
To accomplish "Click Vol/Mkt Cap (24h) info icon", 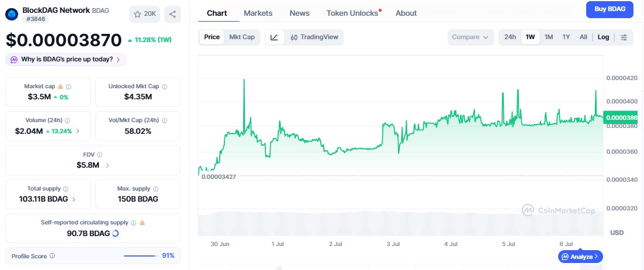I will [164, 121].
